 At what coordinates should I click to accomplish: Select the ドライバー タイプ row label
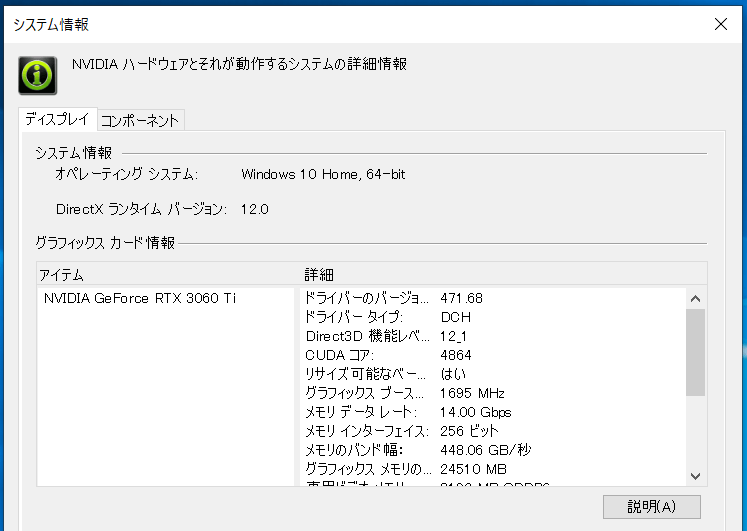353,317
